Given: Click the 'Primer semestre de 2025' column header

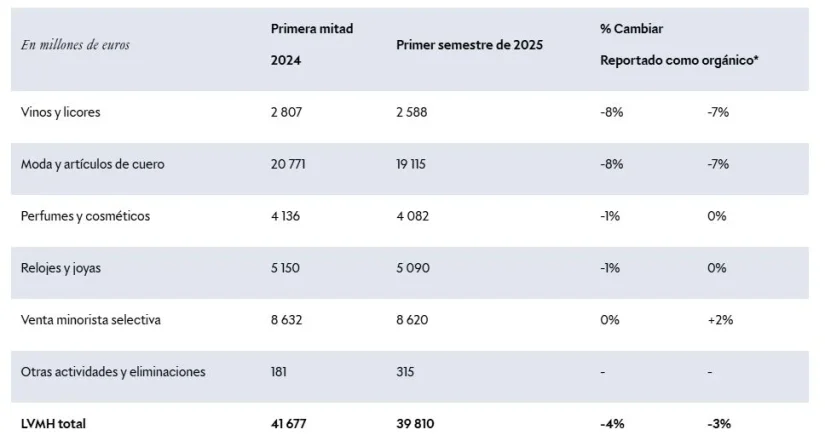Looking at the screenshot, I should [x=469, y=45].
